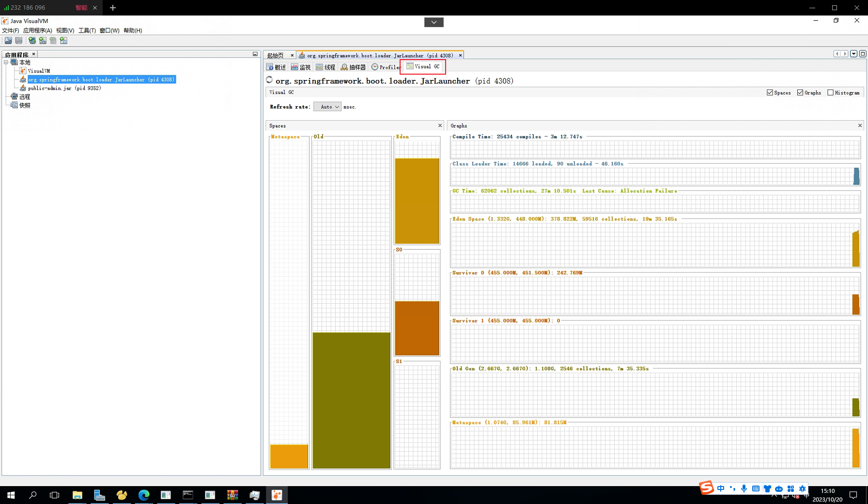Screen dimensions: 868x504
Task: Open the notification center icon
Action: click(853, 495)
